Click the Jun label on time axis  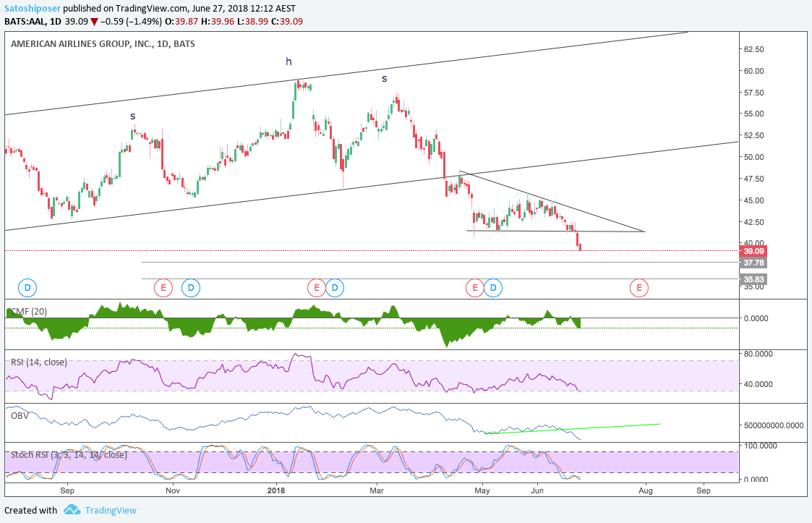tap(537, 490)
